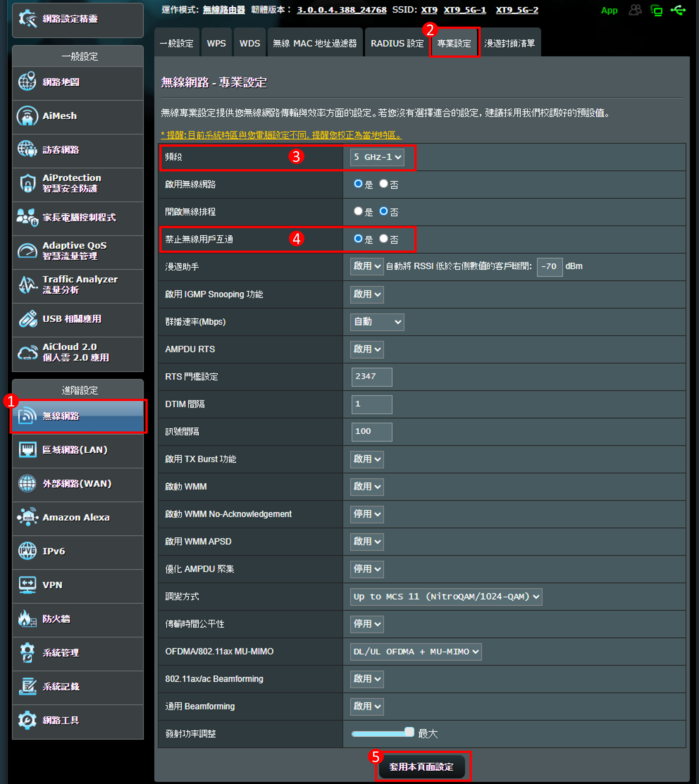Click the IPv6 sidebar icon
The height and width of the screenshot is (784, 699).
click(27, 551)
